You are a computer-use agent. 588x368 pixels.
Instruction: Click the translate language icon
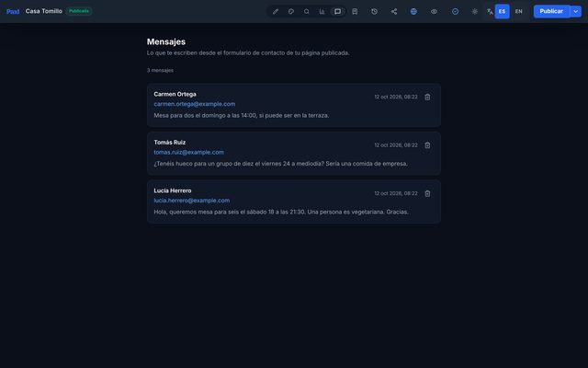(490, 11)
